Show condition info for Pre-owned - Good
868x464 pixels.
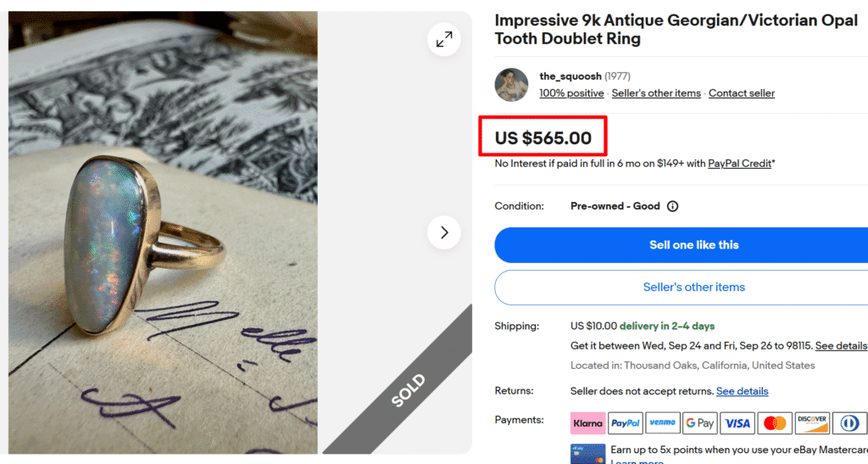point(673,206)
